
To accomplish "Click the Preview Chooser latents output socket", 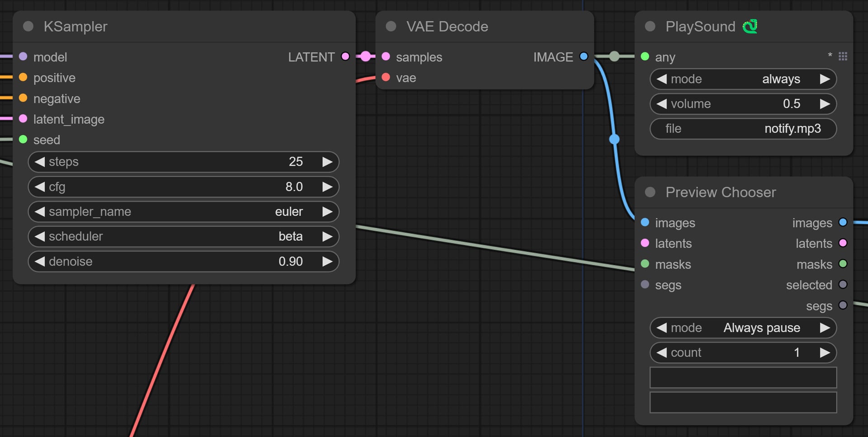I will point(843,243).
